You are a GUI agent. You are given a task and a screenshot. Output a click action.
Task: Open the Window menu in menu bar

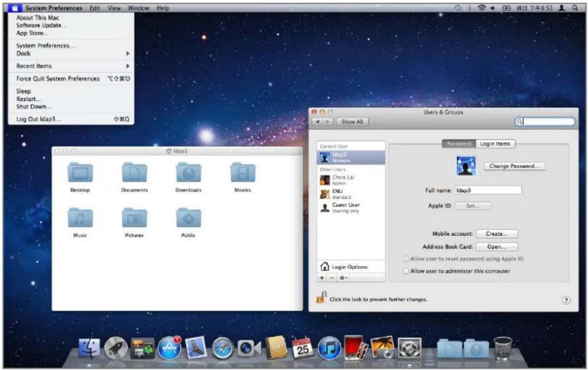[138, 8]
